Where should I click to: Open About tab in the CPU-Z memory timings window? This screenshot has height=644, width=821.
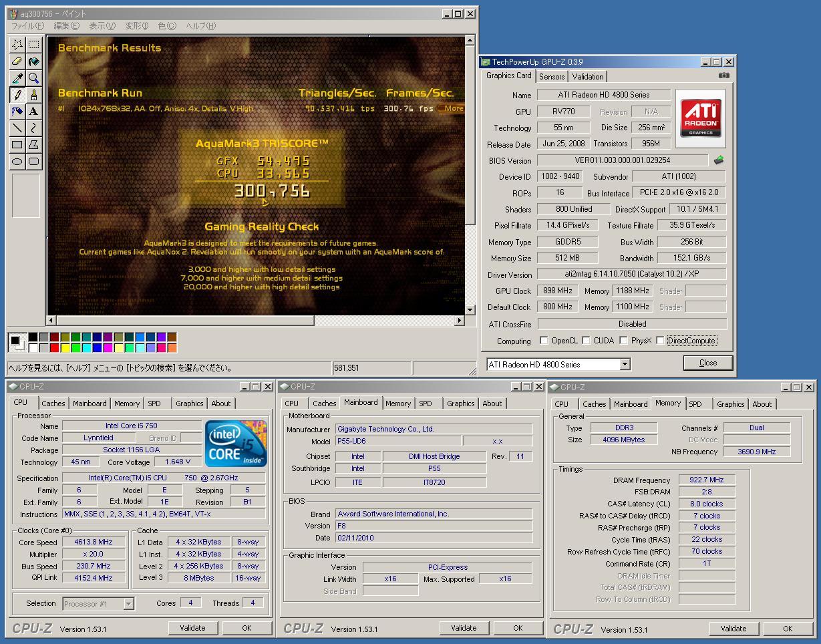[762, 404]
